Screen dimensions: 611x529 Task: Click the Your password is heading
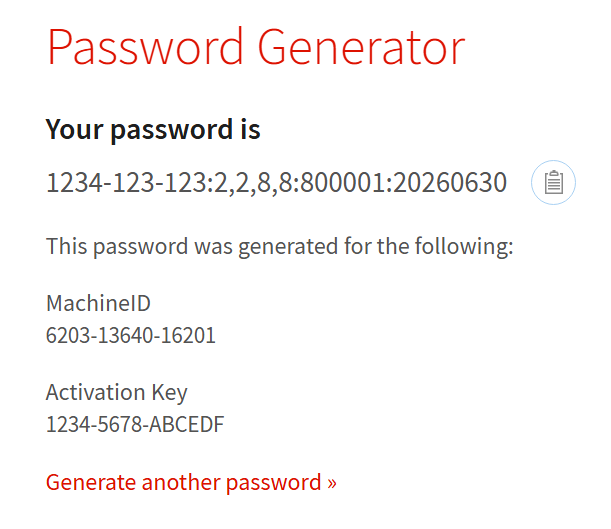(x=153, y=130)
